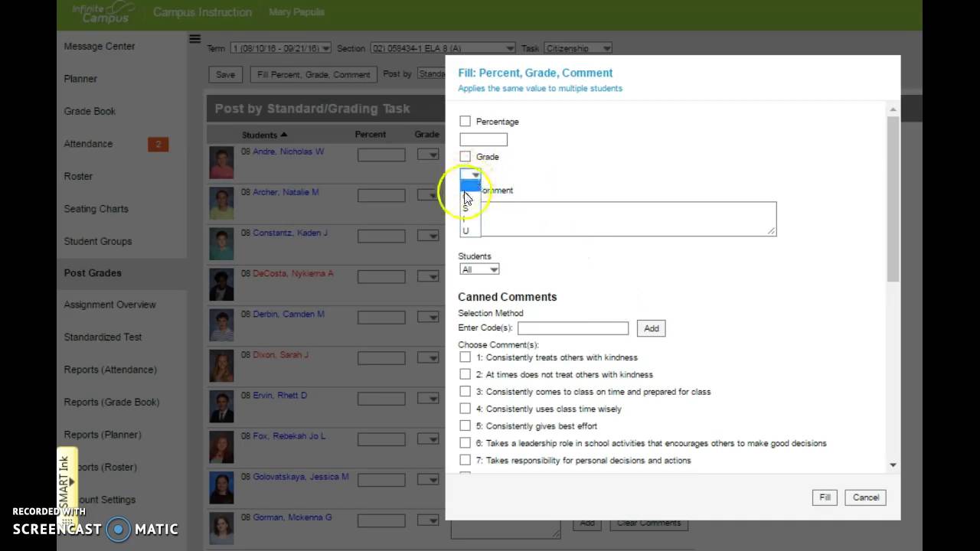Click the dialog vertical scrollbar thumb
Image resolution: width=980 pixels, height=551 pixels.
click(x=893, y=199)
